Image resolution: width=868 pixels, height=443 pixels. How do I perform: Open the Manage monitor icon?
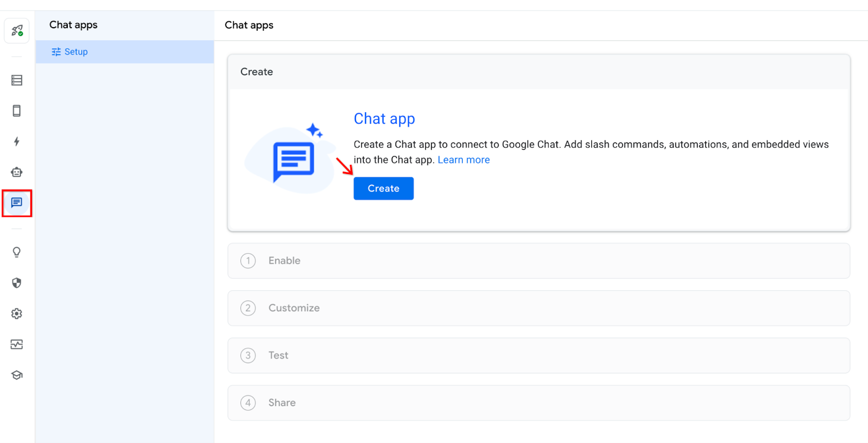[x=17, y=344]
